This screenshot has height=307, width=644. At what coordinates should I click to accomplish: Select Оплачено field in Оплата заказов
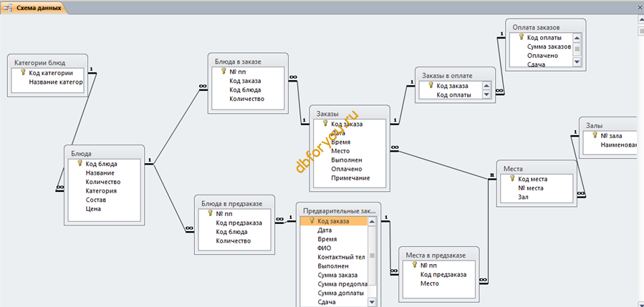(542, 56)
